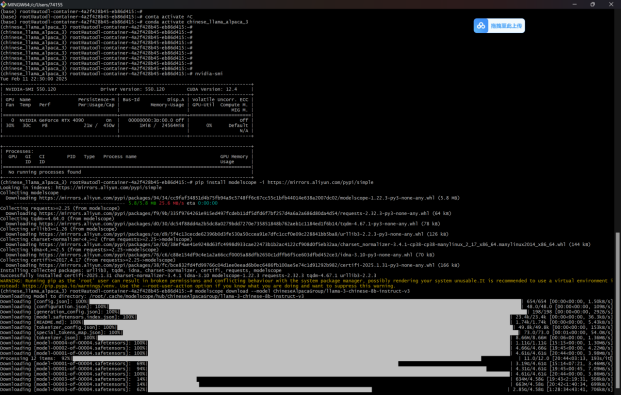This screenshot has width=621, height=395.
Task: Click the 'modelscope download --model' command
Action: 302,291
